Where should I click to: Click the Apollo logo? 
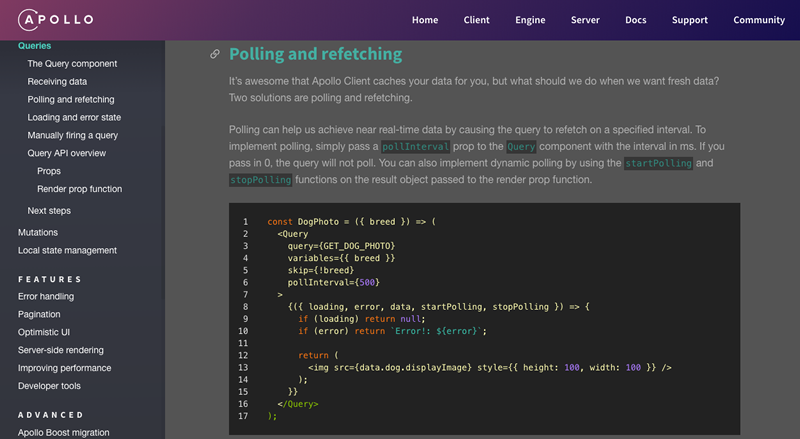56,20
